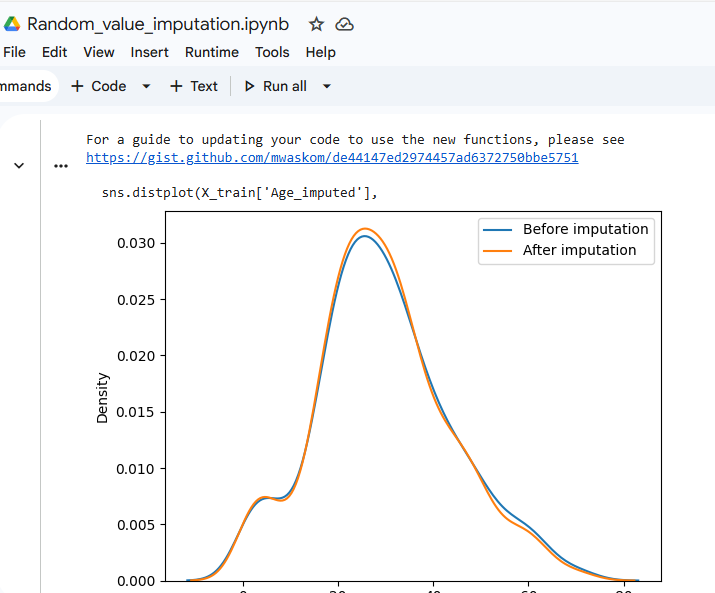Open the Edit menu
Screen dimensions: 715x593
pos(54,52)
